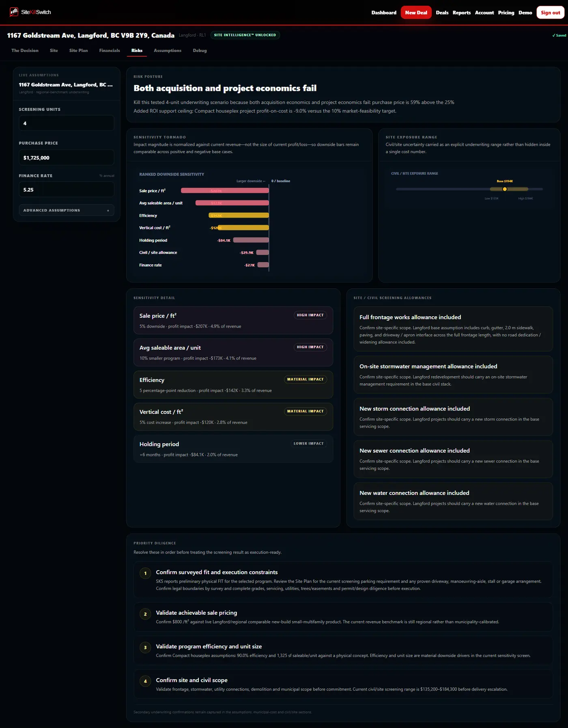The height and width of the screenshot is (728, 568).
Task: Click the Saved checkmark indicator
Action: 559,35
